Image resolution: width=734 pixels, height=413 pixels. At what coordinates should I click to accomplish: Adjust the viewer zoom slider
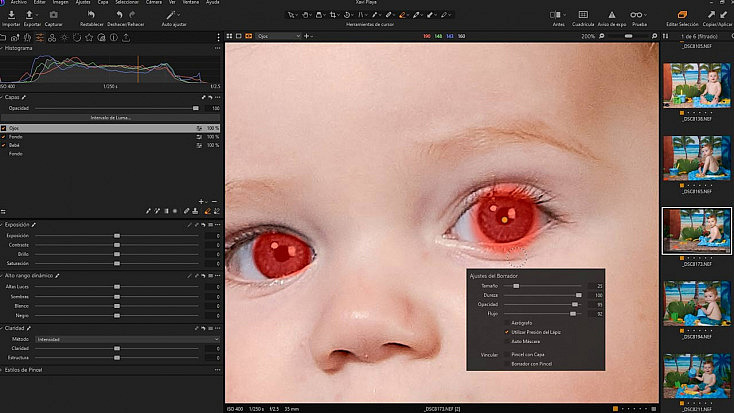628,36
